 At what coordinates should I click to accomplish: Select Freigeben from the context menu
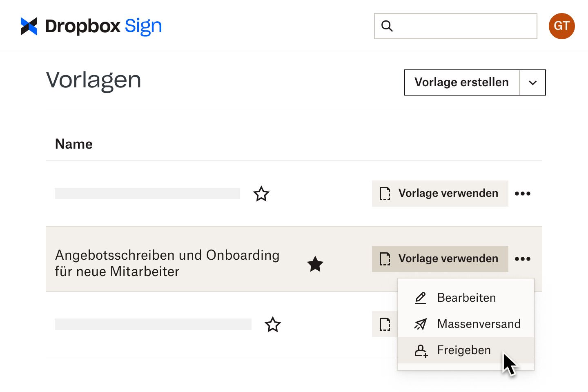466,350
